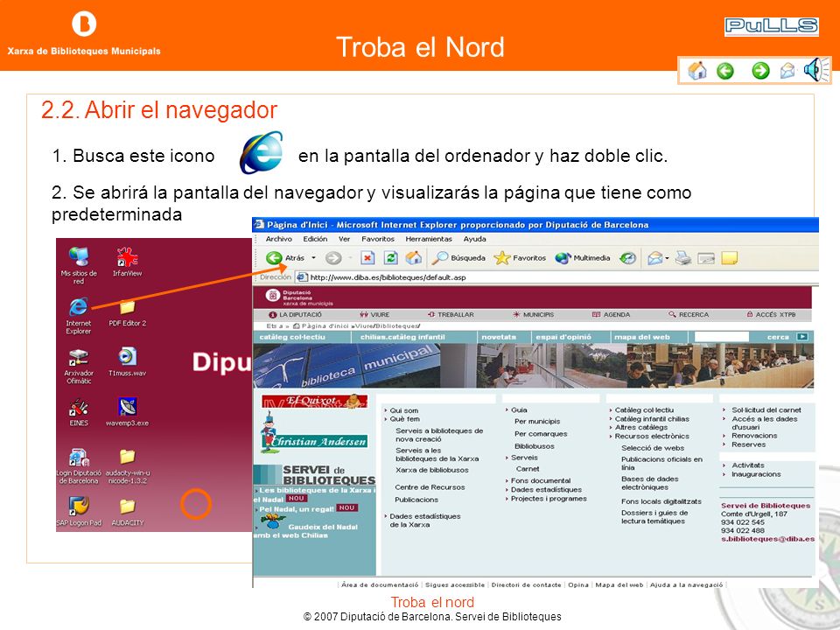Go to the slide home icon
840x630 pixels.
(x=697, y=70)
